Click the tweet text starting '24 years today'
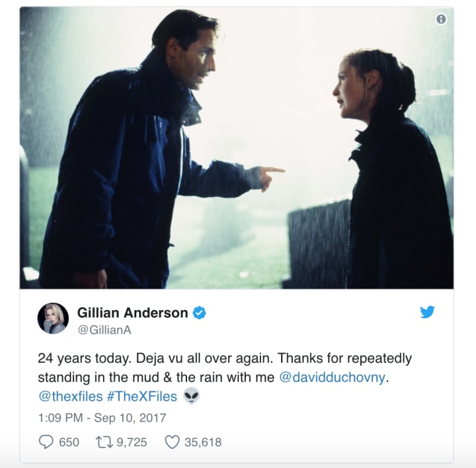This screenshot has height=468, width=476. [x=225, y=377]
